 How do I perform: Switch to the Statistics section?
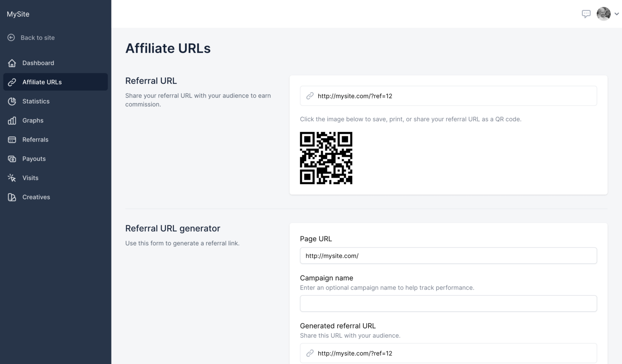[x=36, y=101]
